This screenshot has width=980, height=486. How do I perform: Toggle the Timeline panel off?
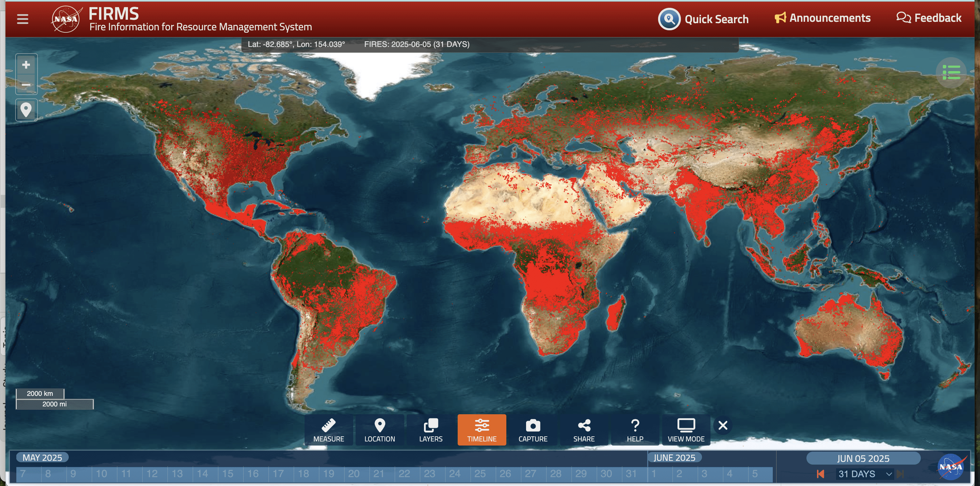tap(481, 430)
